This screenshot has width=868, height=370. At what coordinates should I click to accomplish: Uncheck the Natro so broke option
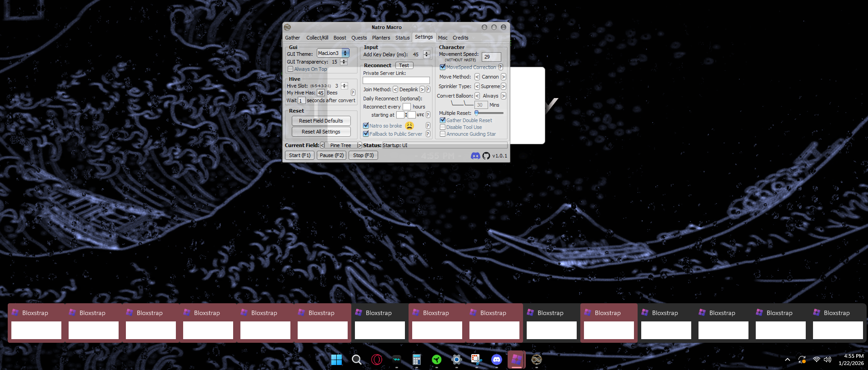point(366,126)
